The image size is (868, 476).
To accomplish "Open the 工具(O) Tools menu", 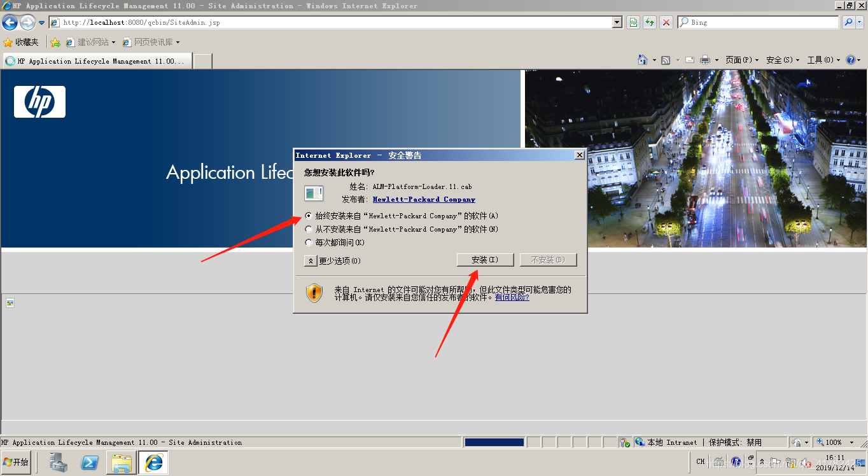I will point(823,60).
